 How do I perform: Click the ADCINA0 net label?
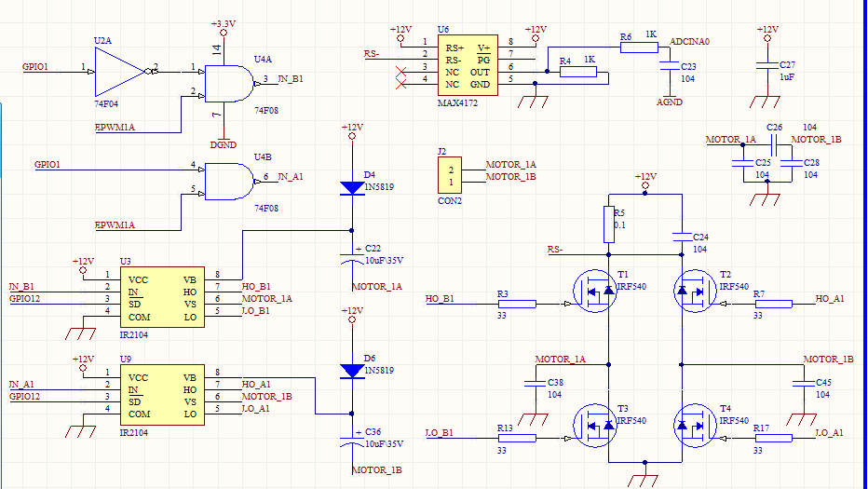point(689,42)
